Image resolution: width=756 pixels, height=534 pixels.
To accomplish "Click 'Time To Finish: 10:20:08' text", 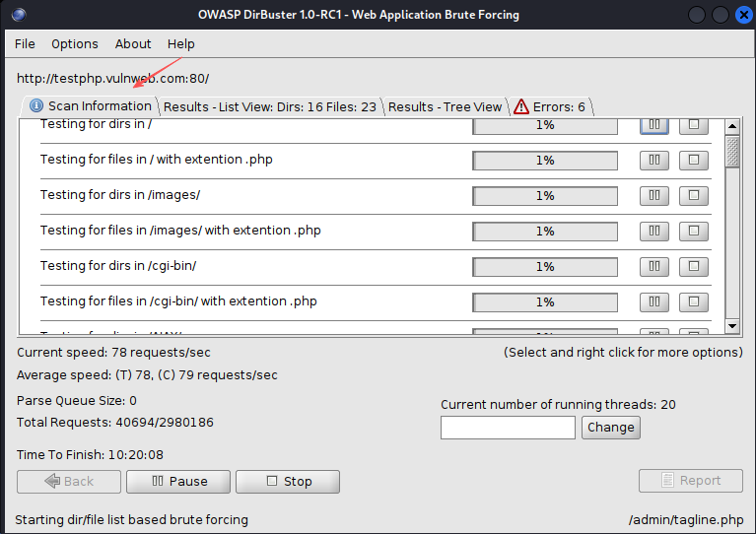I will pos(90,454).
